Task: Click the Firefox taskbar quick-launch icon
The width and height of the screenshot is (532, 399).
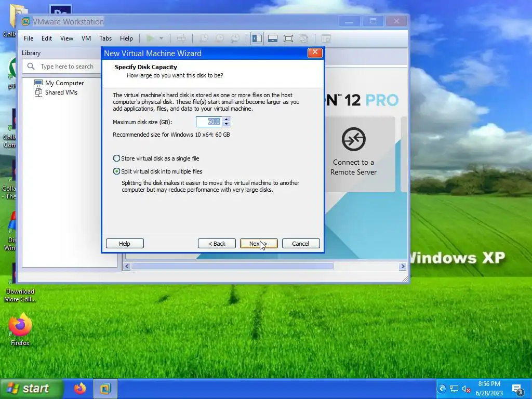Action: (80, 389)
